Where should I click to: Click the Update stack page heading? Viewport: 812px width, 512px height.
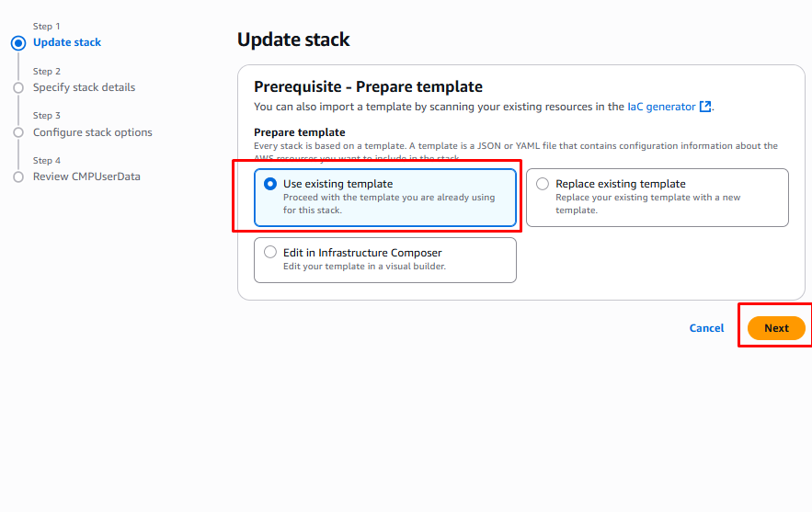coord(293,40)
